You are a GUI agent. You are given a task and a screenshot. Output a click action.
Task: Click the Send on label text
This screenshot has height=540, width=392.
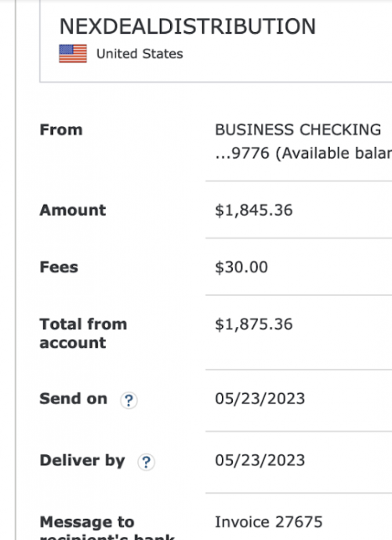(73, 399)
